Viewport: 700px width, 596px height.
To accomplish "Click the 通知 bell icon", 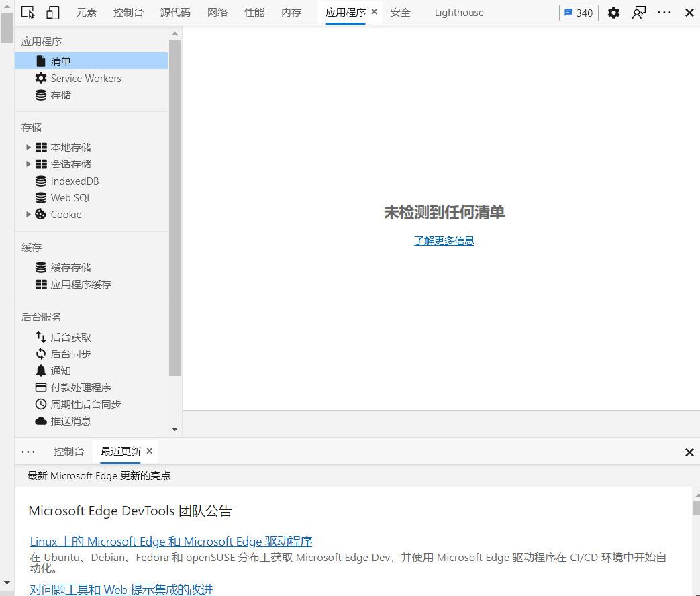I will tap(41, 370).
